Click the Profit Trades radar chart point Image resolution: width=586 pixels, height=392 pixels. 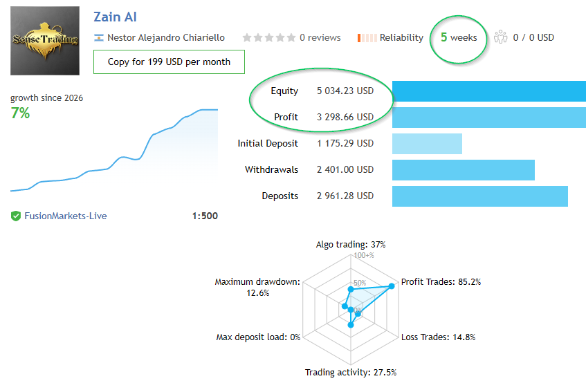point(390,286)
